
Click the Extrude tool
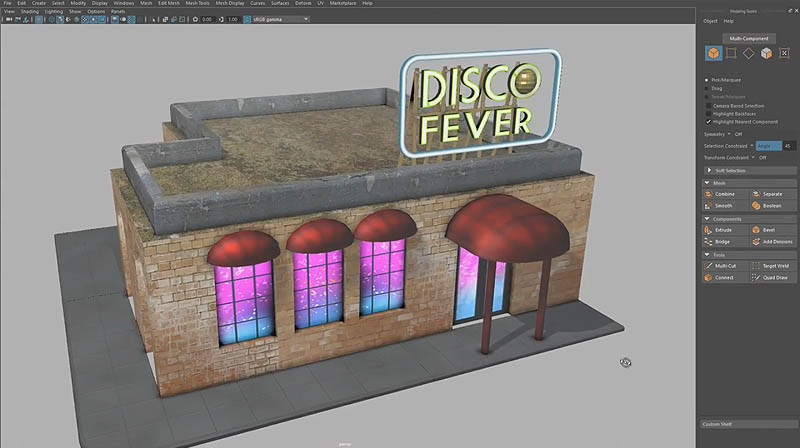[x=723, y=230]
